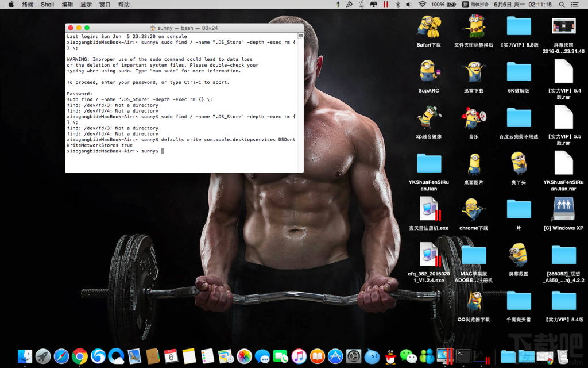Click the red pause bars in menu bar

(385, 5)
